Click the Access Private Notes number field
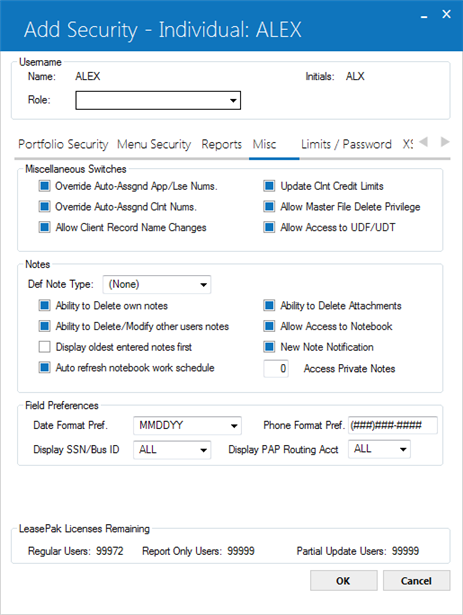Image resolution: width=463 pixels, height=615 pixels. click(x=276, y=368)
